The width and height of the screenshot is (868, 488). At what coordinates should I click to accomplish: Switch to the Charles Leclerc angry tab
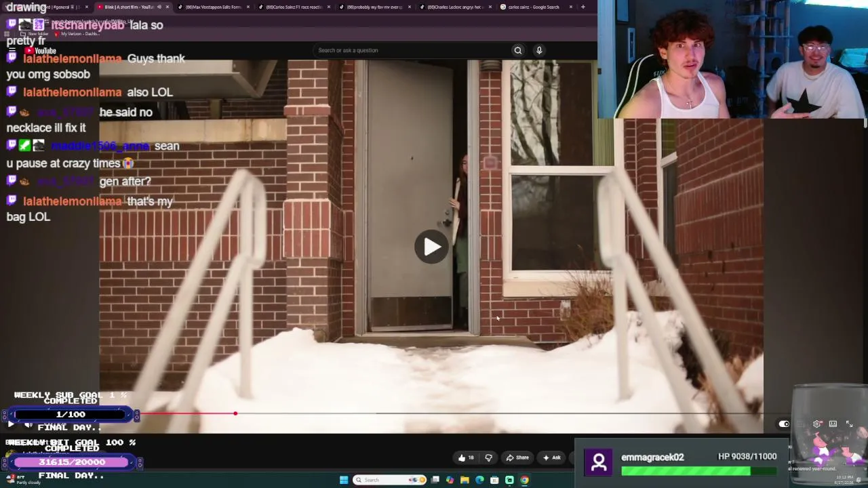[x=456, y=7]
